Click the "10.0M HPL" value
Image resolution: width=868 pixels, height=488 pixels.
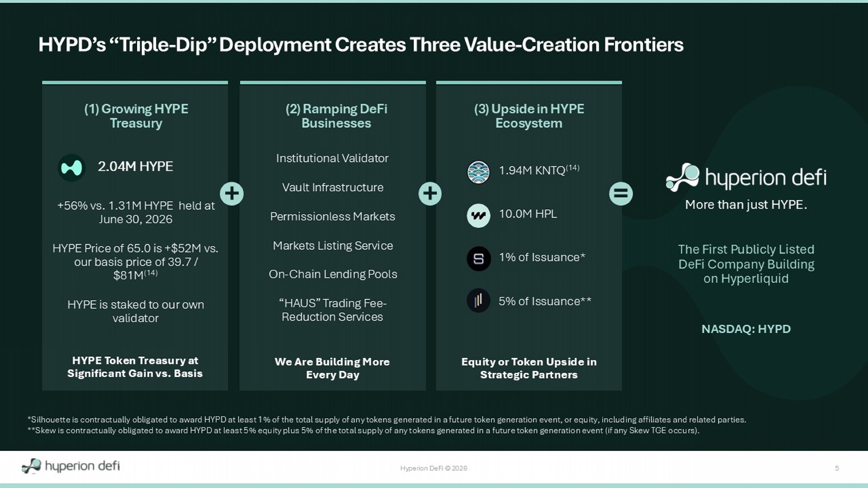(528, 214)
